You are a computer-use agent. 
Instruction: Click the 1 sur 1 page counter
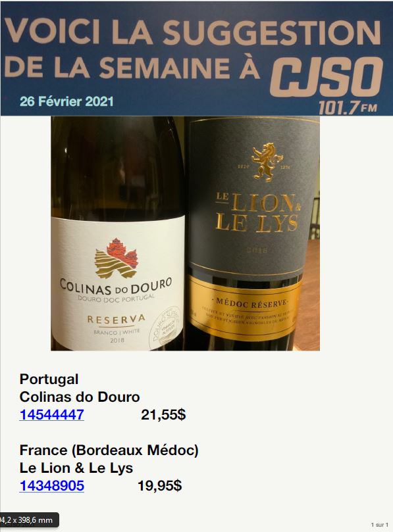pos(379,525)
